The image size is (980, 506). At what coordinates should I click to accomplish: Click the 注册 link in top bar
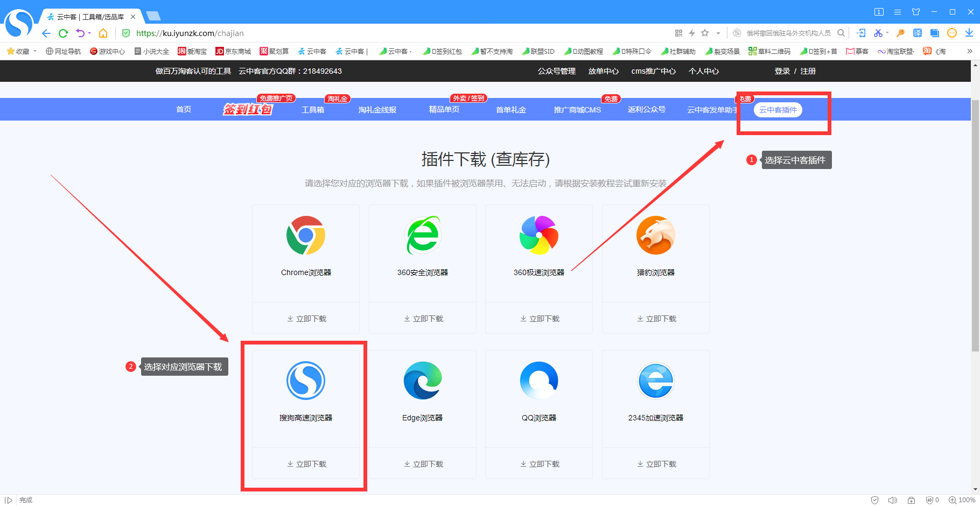[808, 71]
